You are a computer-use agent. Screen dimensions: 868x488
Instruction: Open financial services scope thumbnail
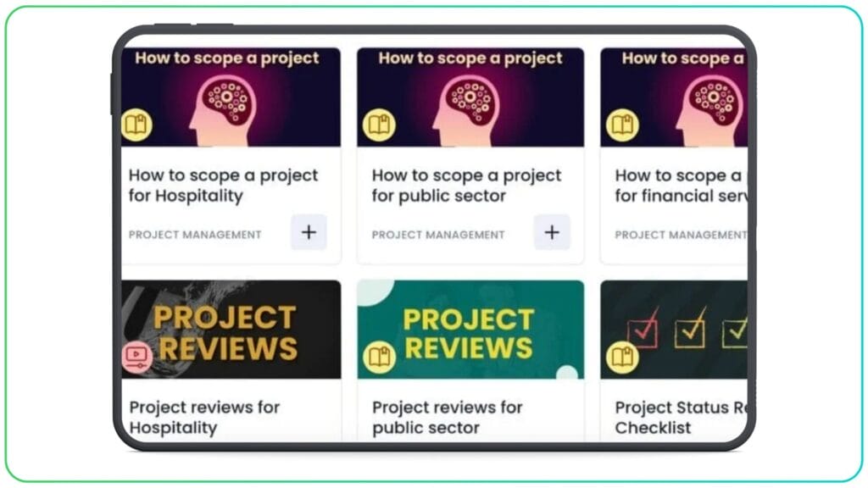[x=674, y=97]
